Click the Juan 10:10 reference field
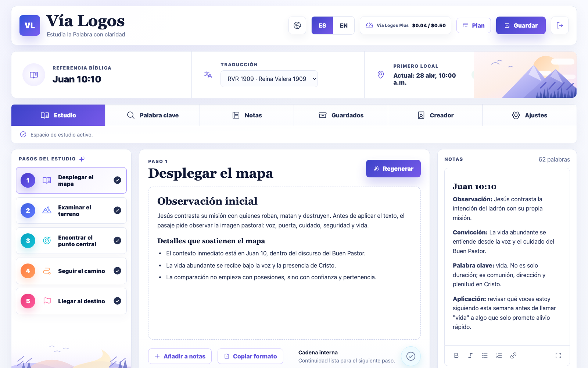Image resolution: width=588 pixels, height=368 pixels. click(101, 75)
